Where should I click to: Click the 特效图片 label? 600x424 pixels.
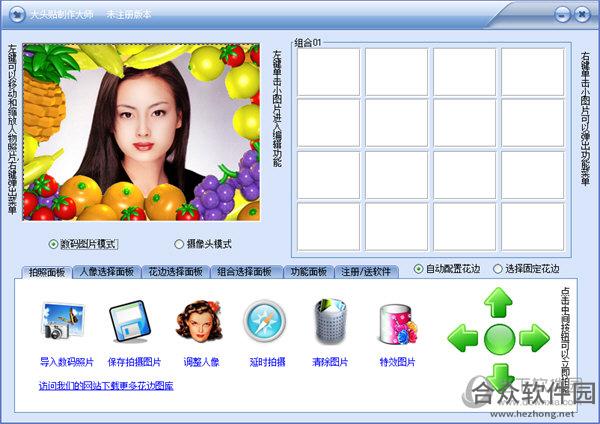(x=397, y=362)
